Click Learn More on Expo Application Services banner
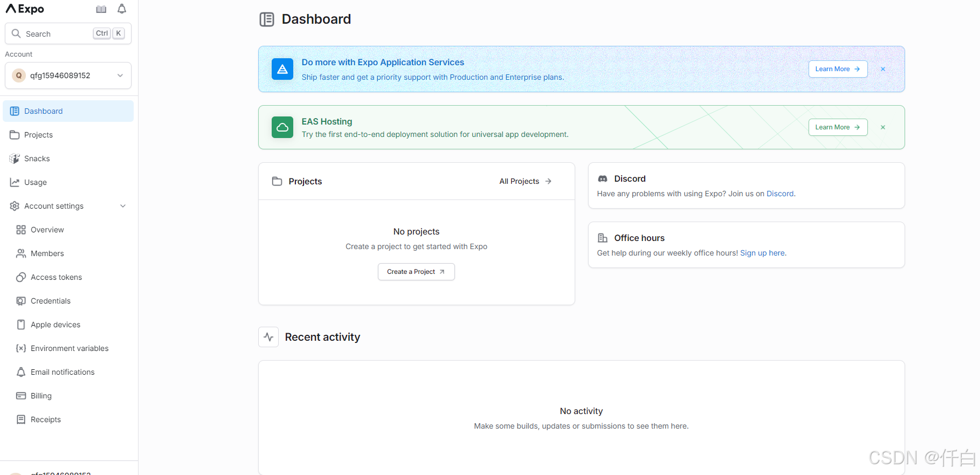This screenshot has height=475, width=980. (x=838, y=69)
